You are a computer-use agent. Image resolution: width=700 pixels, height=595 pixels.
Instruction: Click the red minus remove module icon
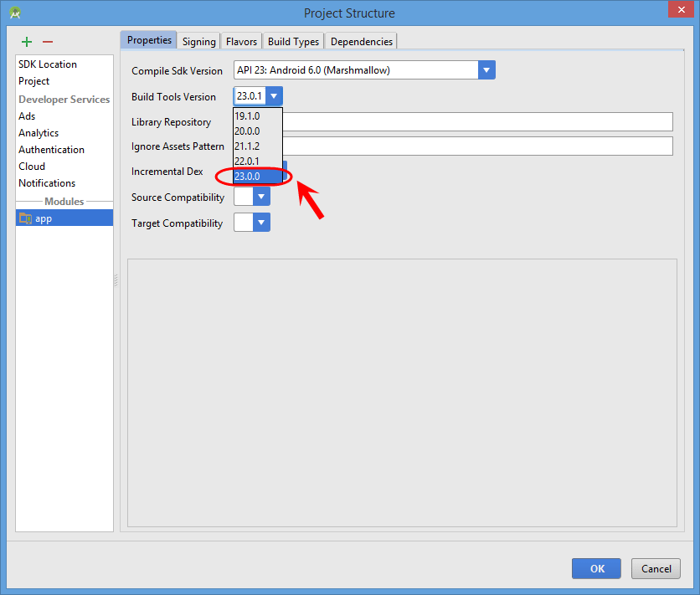pos(48,42)
